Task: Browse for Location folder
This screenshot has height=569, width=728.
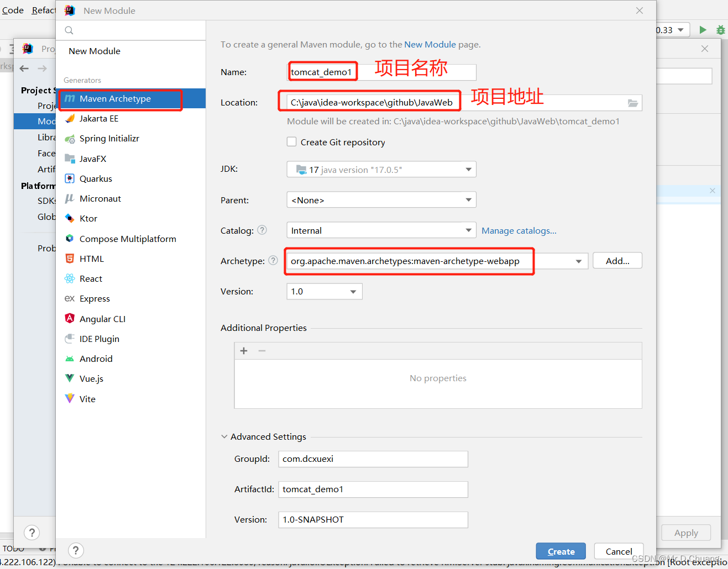Action: 633,103
